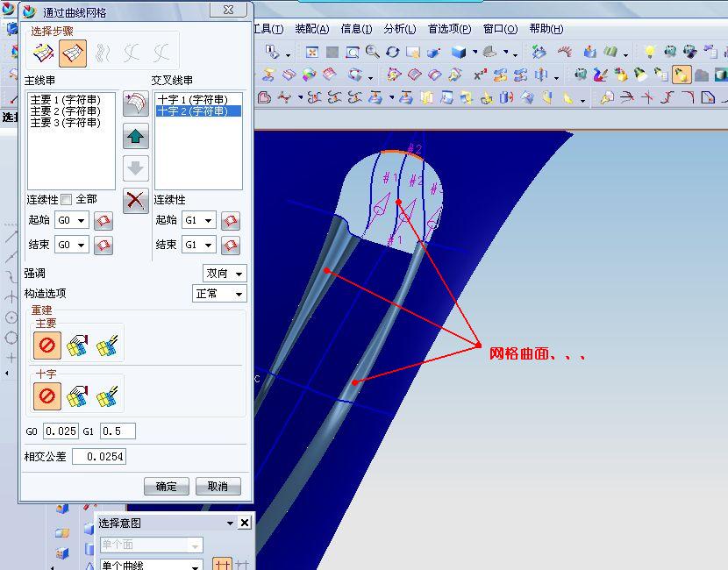Expand the 选择意图 toolbar options arrow
The width and height of the screenshot is (728, 570).
(x=230, y=524)
